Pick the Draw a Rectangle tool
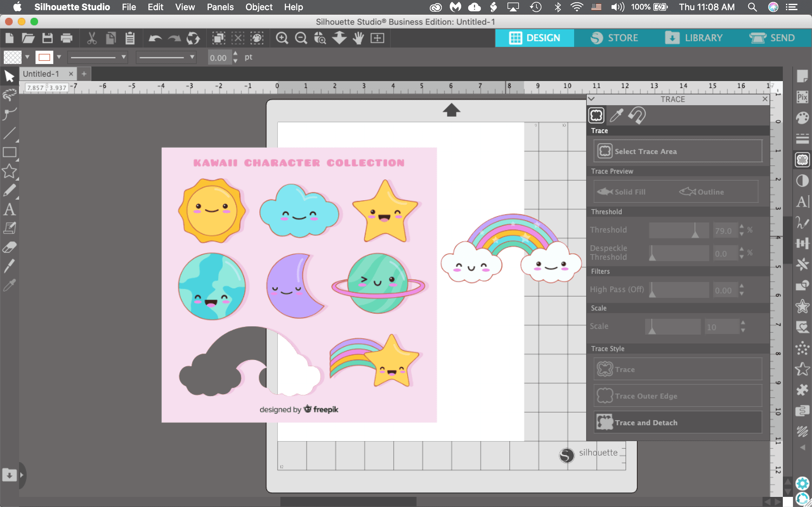The image size is (812, 507). point(9,152)
